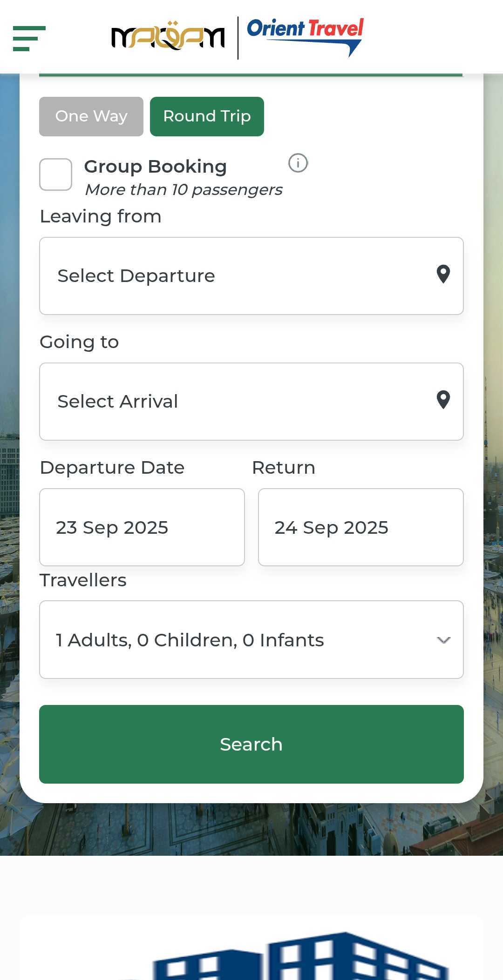Click the Select Departure field
This screenshot has width=503, height=980.
pyautogui.click(x=233, y=276)
